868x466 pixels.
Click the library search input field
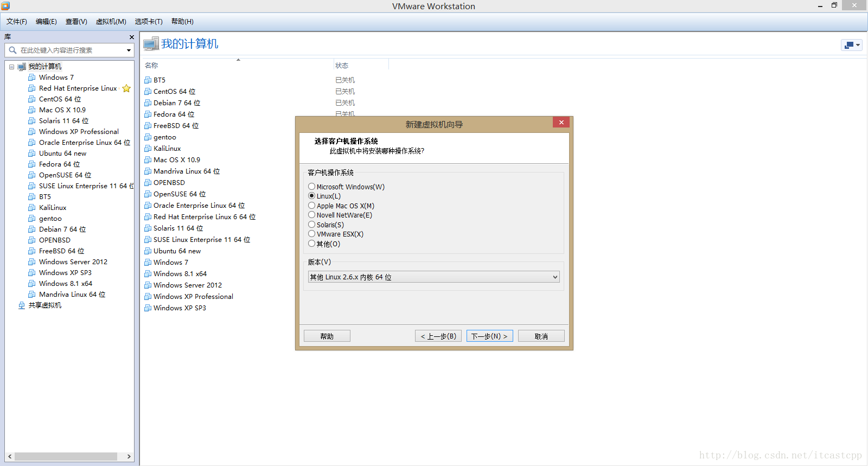[x=71, y=50]
